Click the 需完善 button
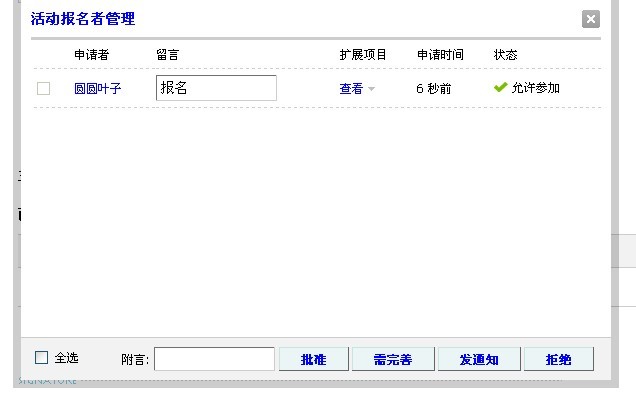This screenshot has width=636, height=399. pyautogui.click(x=393, y=359)
